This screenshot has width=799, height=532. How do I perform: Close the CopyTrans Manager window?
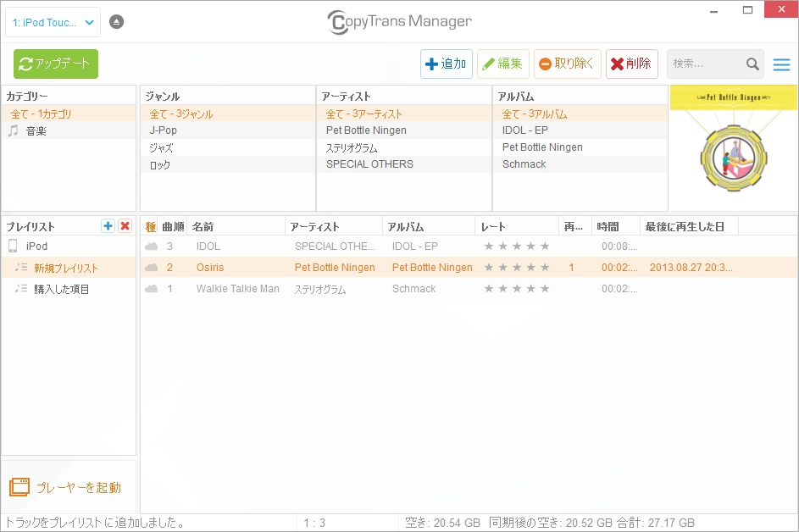(x=781, y=9)
